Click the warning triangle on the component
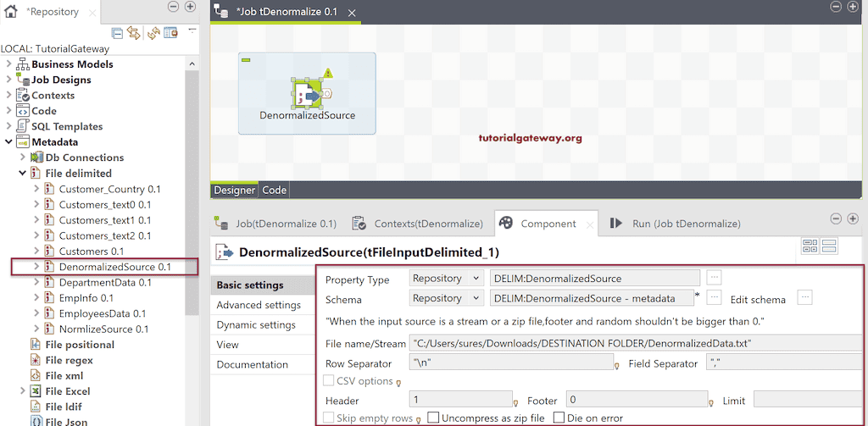This screenshot has height=426, width=868. point(328,73)
